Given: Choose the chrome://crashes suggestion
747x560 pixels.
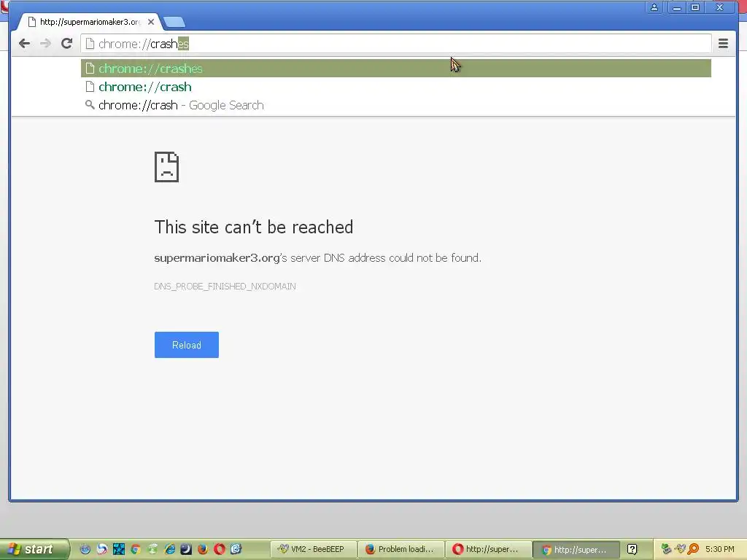Looking at the screenshot, I should (396, 69).
